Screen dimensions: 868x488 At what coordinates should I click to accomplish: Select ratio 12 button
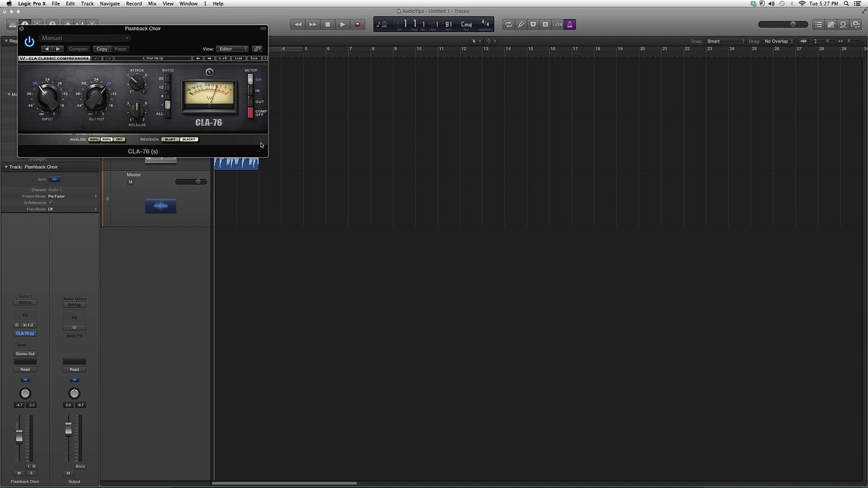click(167, 87)
